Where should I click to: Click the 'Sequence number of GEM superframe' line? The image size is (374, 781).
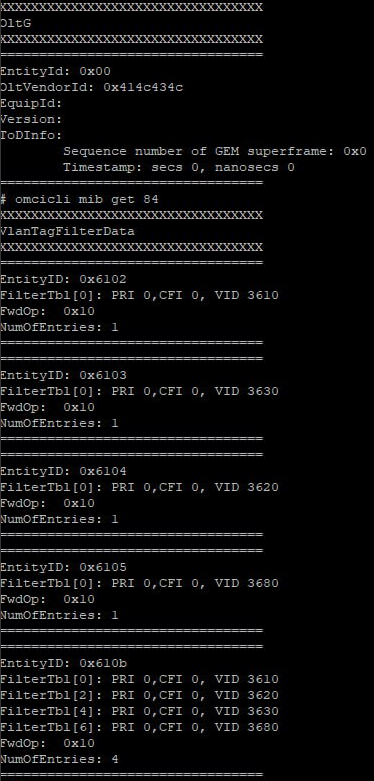(215, 151)
